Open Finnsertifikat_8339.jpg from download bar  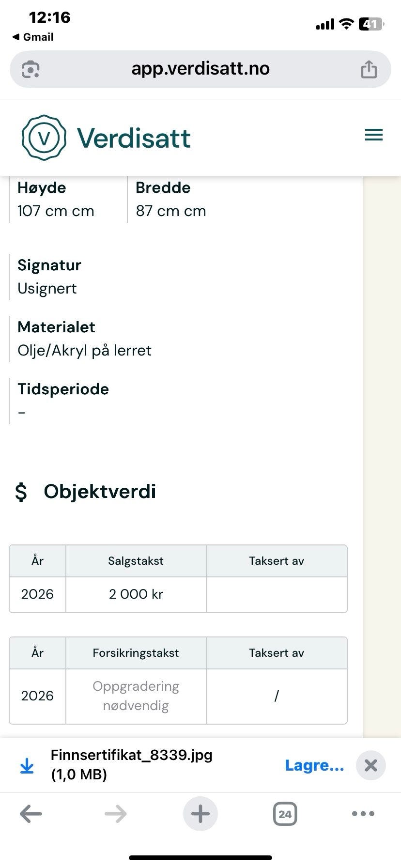click(131, 764)
